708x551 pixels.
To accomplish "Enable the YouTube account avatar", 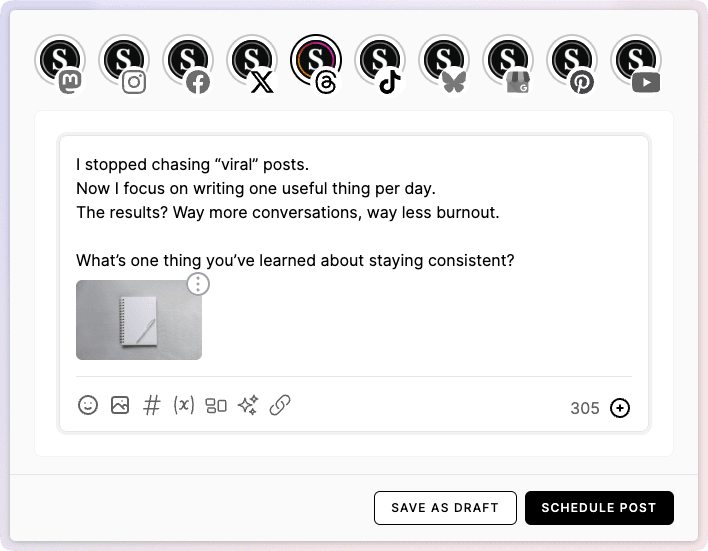I will pos(636,62).
